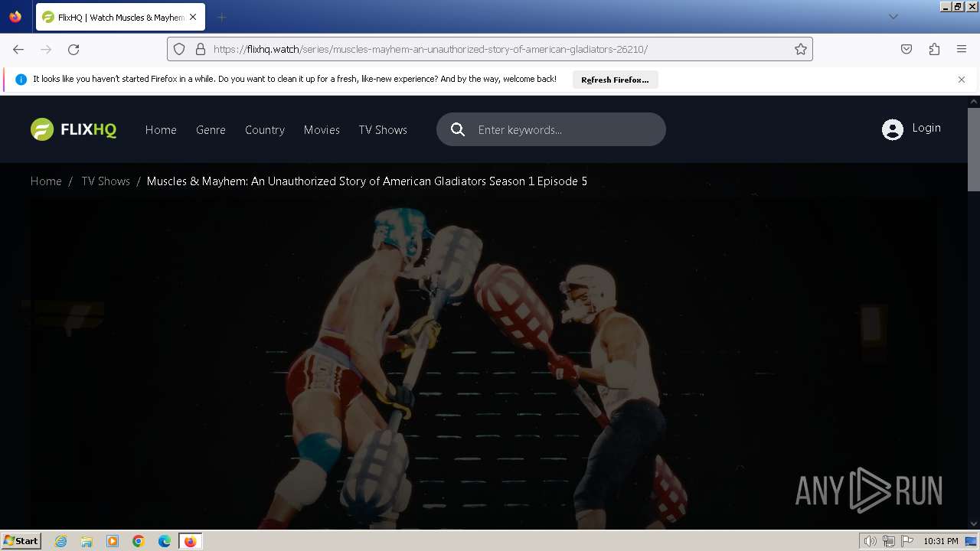Go back with the browser back arrow
980x551 pixels.
pos(18,49)
